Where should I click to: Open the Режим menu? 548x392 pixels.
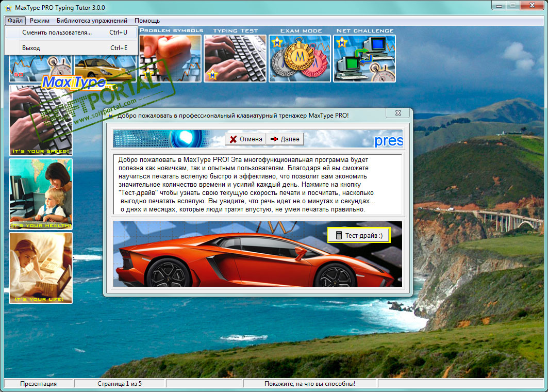click(x=40, y=21)
